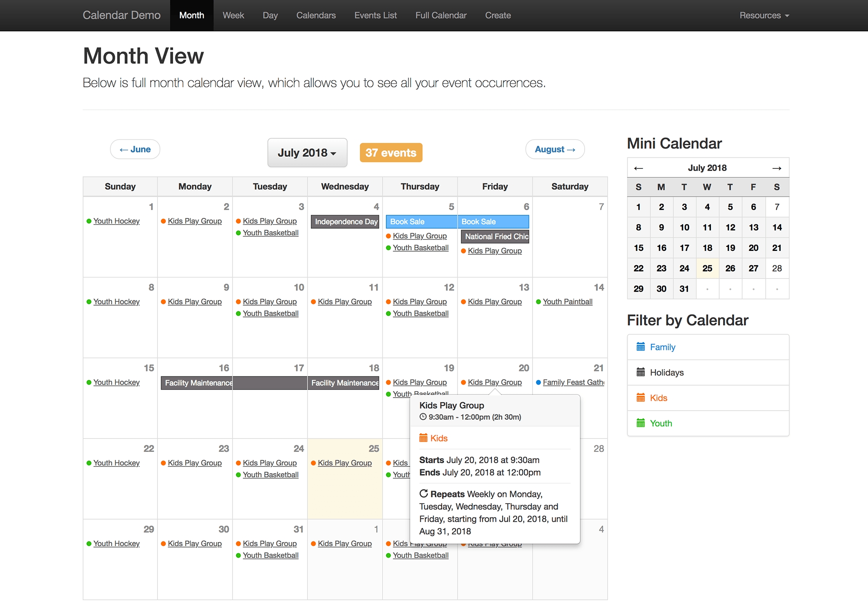Screen dimensions: 868x606
Task: Click the mini calendar back arrow
Action: (x=638, y=168)
